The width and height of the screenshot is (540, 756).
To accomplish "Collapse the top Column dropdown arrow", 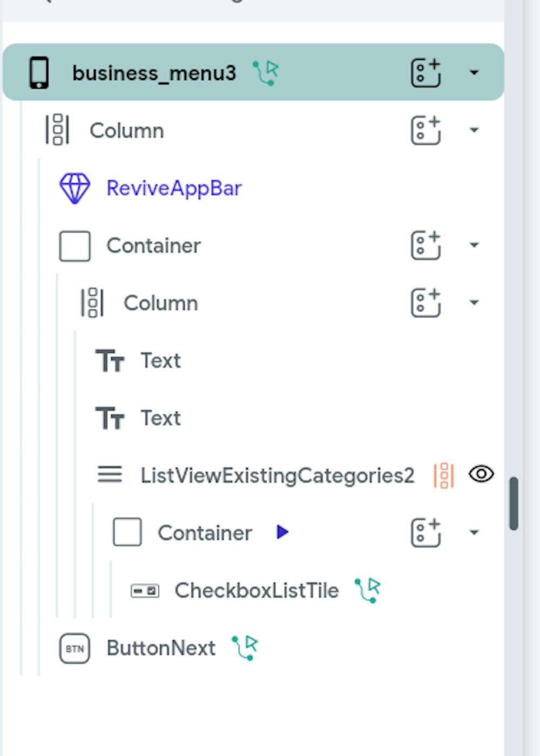I will [x=474, y=130].
